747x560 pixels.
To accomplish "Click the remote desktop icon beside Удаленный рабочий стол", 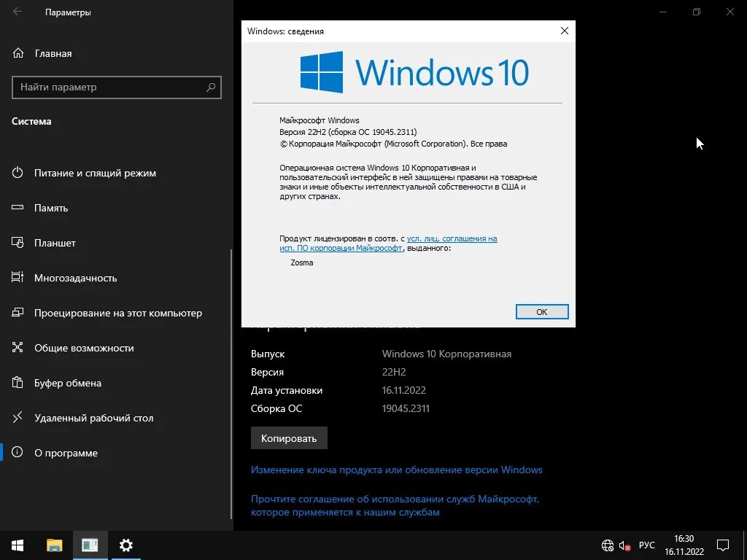I will 18,417.
